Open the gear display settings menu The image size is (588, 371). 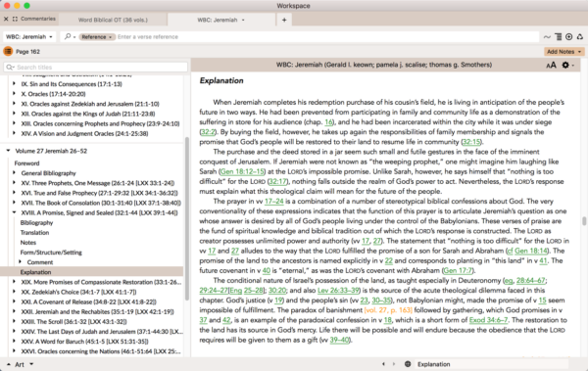[x=567, y=66]
